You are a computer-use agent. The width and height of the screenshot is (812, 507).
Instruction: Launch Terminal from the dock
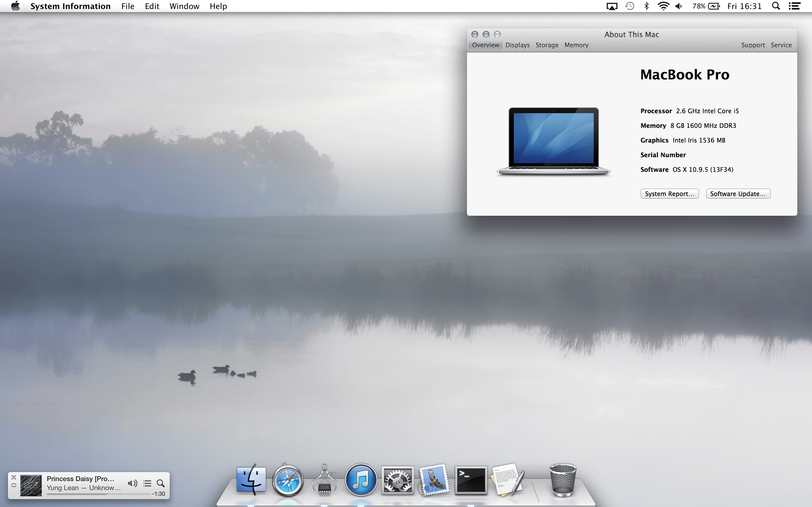click(x=471, y=481)
